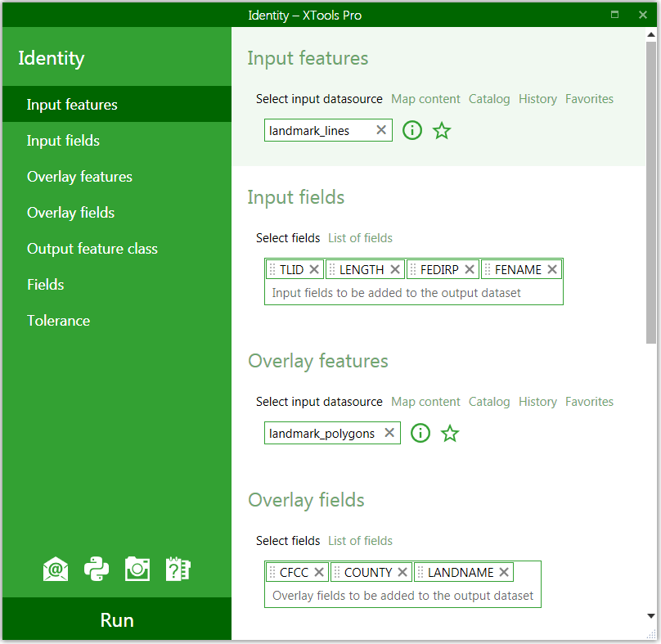Go to Input features section in sidebar
The width and height of the screenshot is (661, 644).
click(x=117, y=104)
